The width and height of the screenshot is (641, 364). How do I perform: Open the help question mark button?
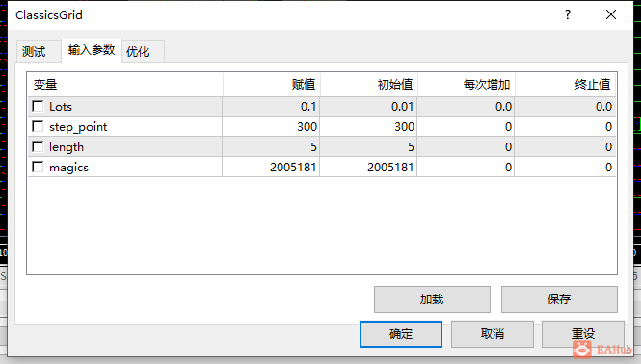pos(568,15)
